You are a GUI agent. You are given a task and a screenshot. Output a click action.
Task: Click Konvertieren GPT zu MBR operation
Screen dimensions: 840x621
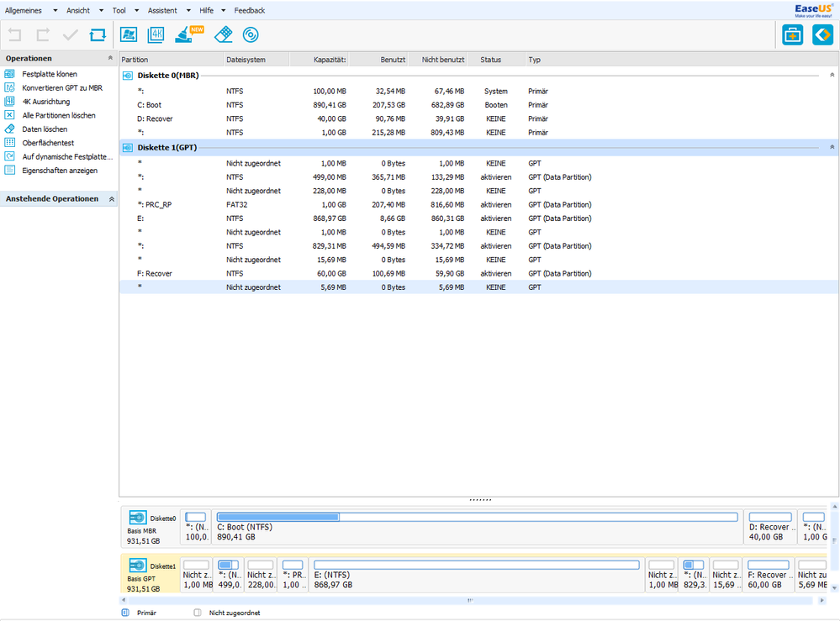coord(61,88)
